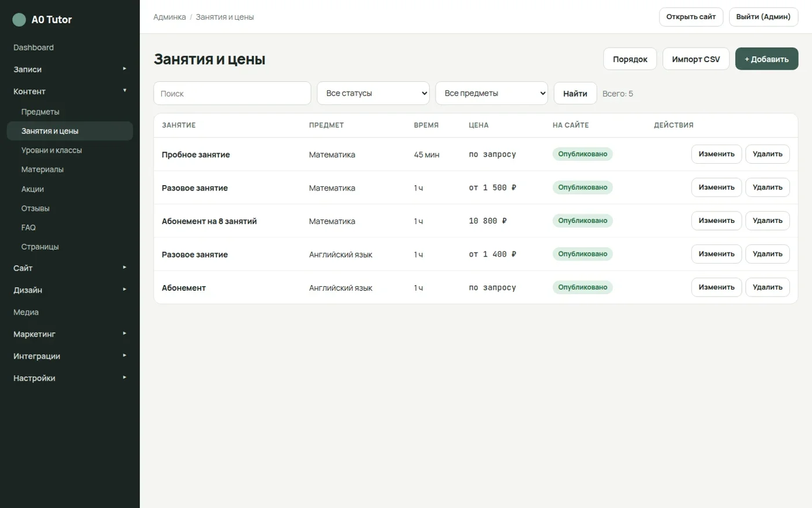
Task: Click price cell от 1 400 ₽
Action: pos(492,254)
